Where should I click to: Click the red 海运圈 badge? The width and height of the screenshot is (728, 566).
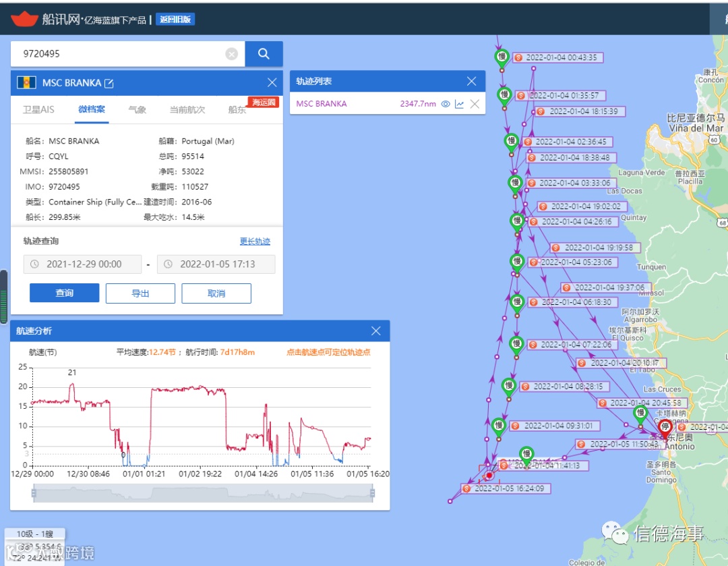click(264, 103)
